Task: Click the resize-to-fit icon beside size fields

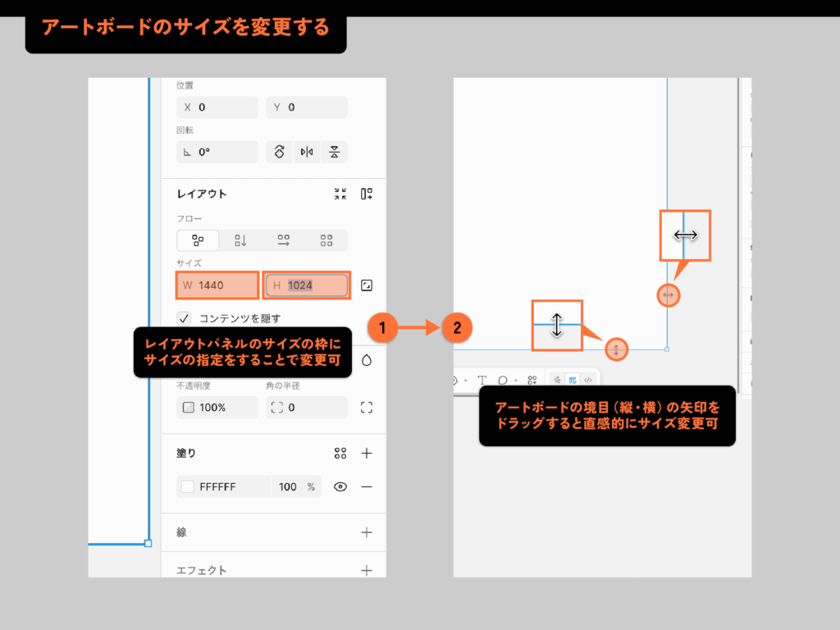Action: tap(367, 287)
